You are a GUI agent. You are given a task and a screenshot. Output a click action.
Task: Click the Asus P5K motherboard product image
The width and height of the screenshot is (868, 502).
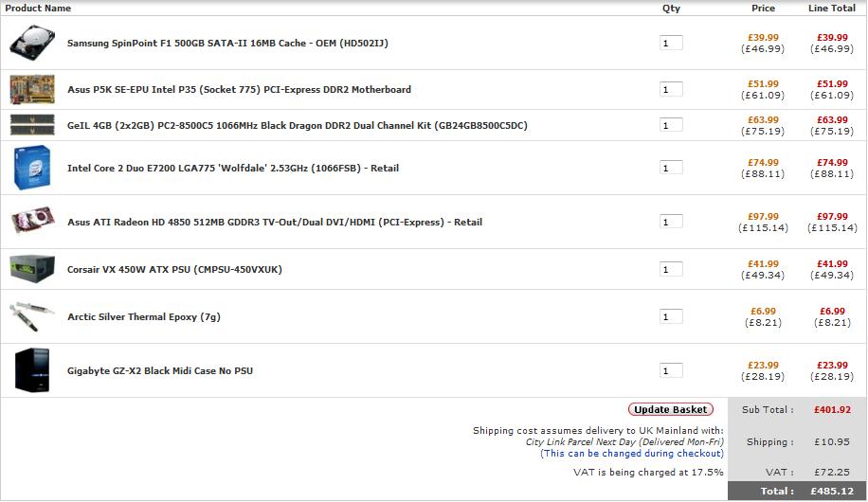click(x=32, y=90)
